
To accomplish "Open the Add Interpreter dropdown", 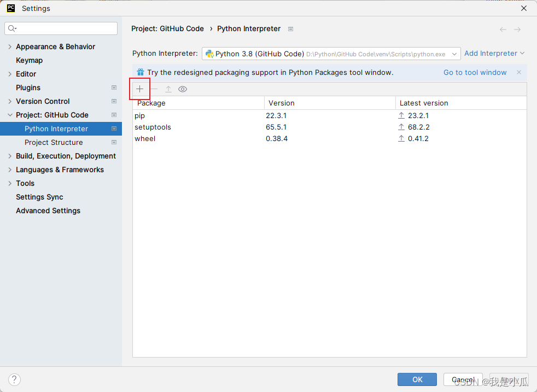I will tap(494, 54).
